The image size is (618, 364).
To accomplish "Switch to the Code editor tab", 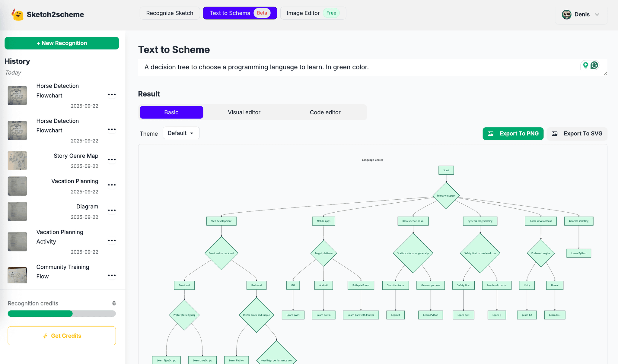I will (325, 112).
